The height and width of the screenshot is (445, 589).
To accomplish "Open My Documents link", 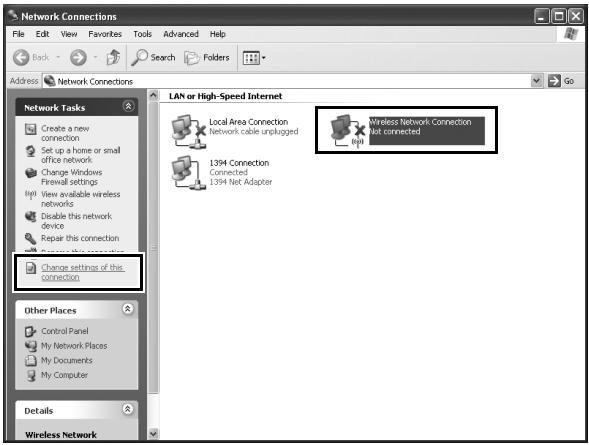I will [x=66, y=361].
